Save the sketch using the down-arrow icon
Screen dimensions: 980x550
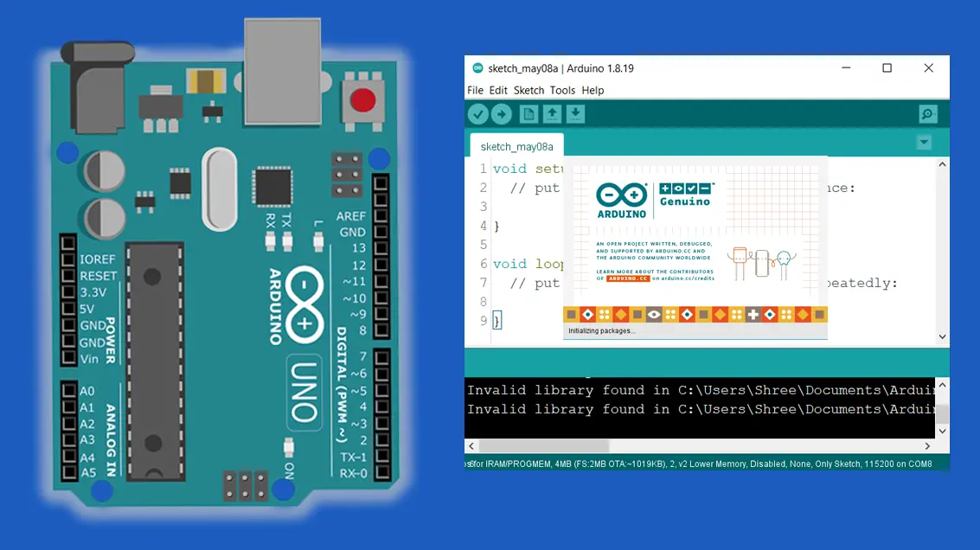[575, 113]
